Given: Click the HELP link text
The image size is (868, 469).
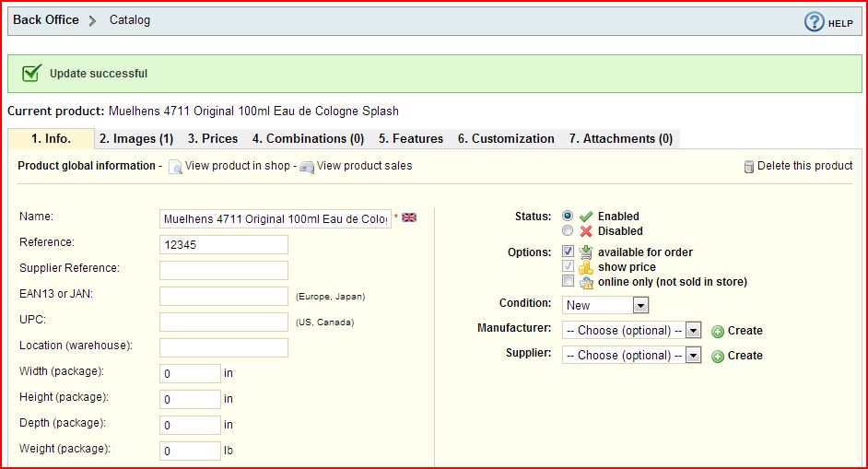Looking at the screenshot, I should [x=840, y=23].
